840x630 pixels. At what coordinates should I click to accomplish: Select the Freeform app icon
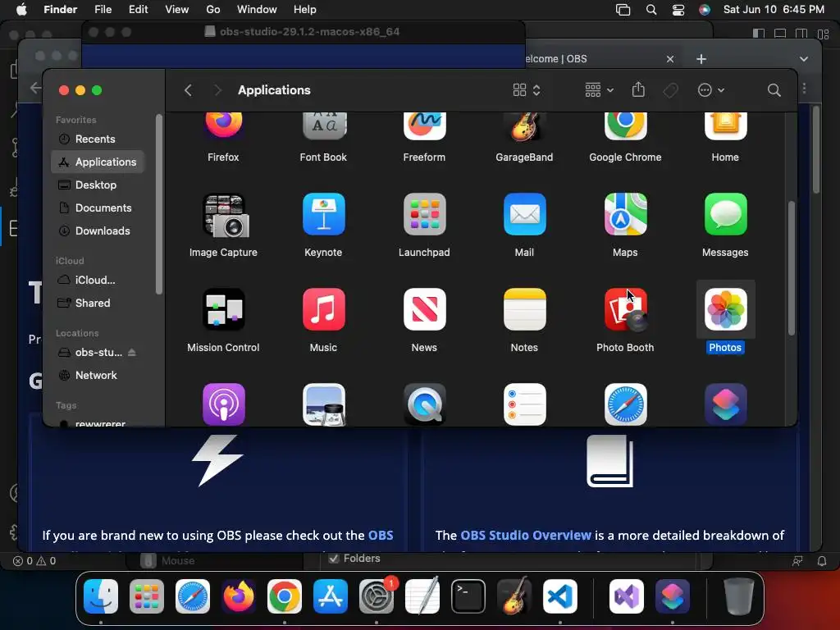pos(424,126)
